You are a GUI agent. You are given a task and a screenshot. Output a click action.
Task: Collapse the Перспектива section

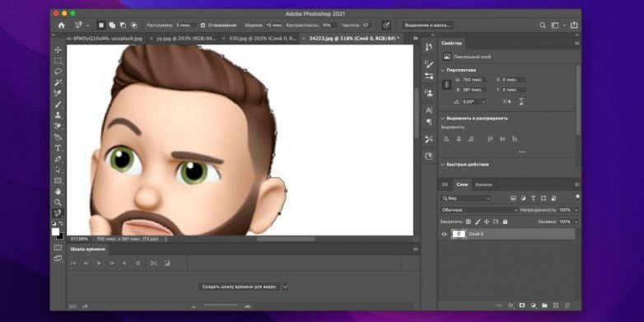coord(442,70)
